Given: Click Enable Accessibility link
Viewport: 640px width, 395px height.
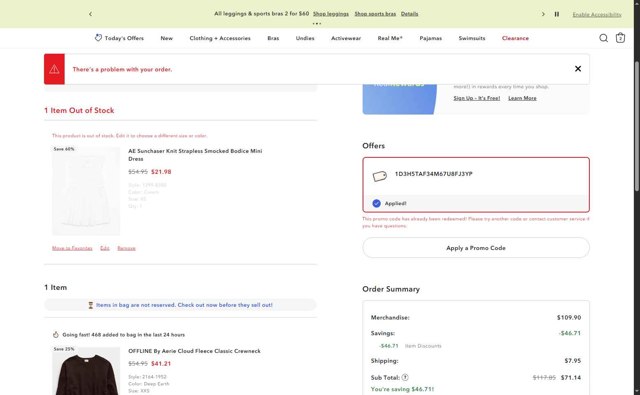Looking at the screenshot, I should pos(597,15).
